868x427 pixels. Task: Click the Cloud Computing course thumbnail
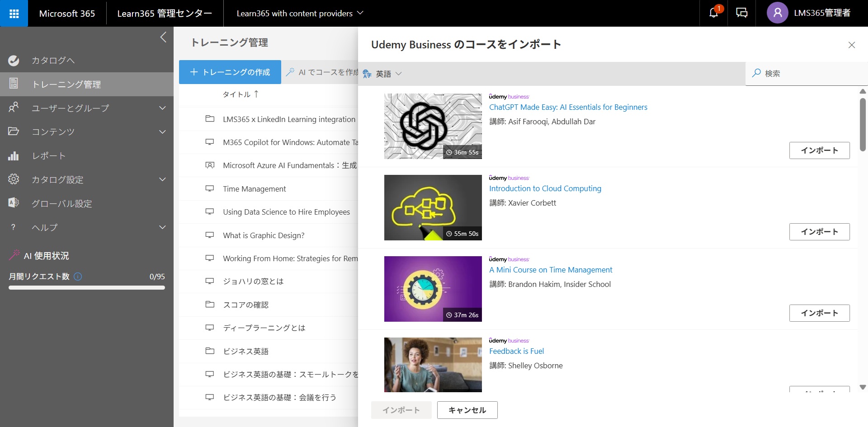click(433, 207)
